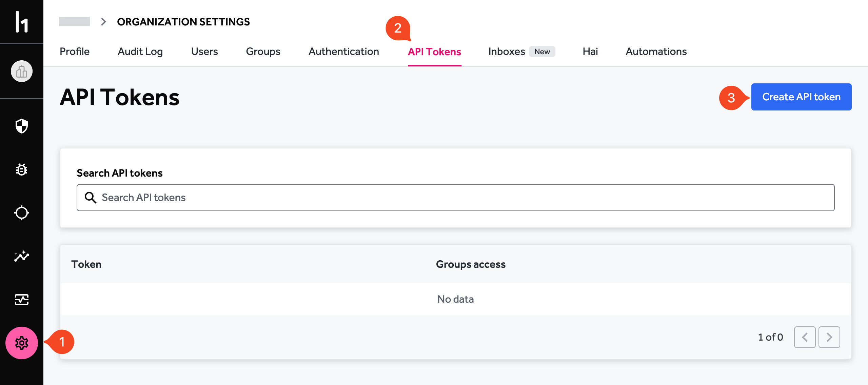The image size is (868, 385).
Task: Focus the Search API tokens field
Action: (455, 198)
